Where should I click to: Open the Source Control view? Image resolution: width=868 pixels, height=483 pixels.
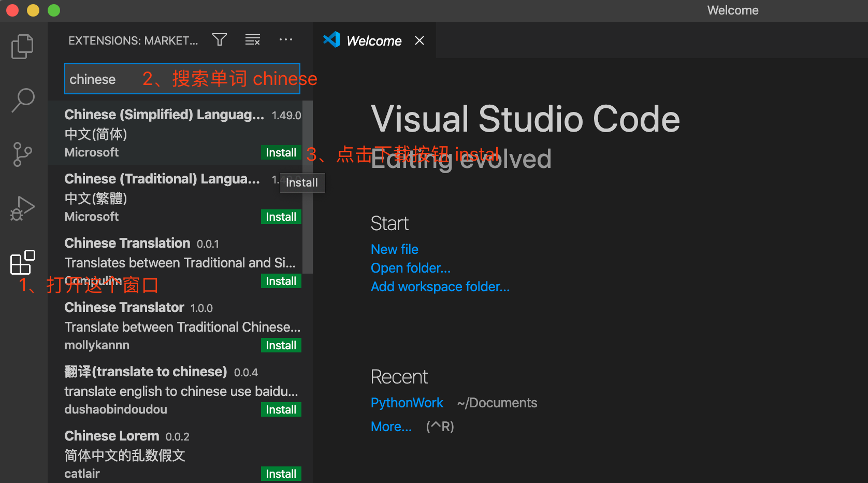pos(22,154)
